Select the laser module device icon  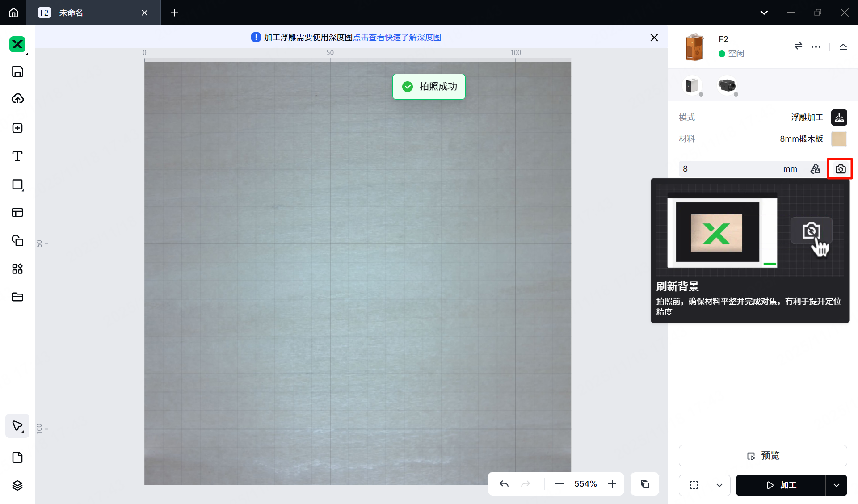692,85
